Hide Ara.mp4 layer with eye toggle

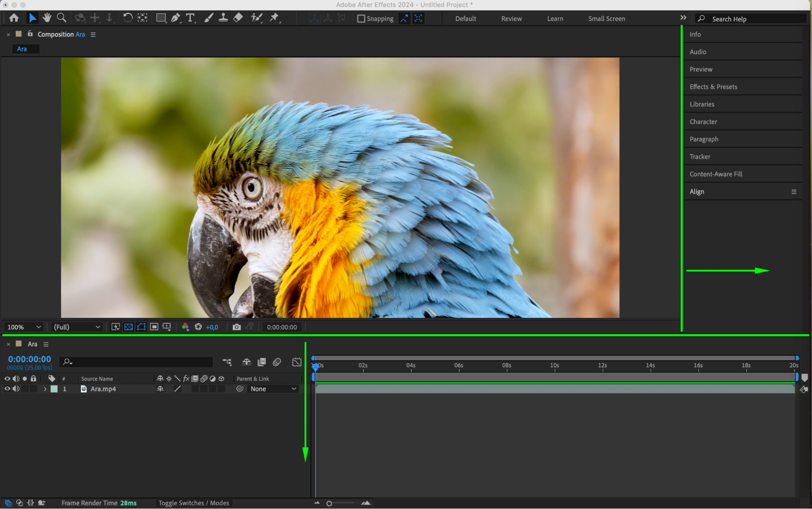(x=7, y=389)
